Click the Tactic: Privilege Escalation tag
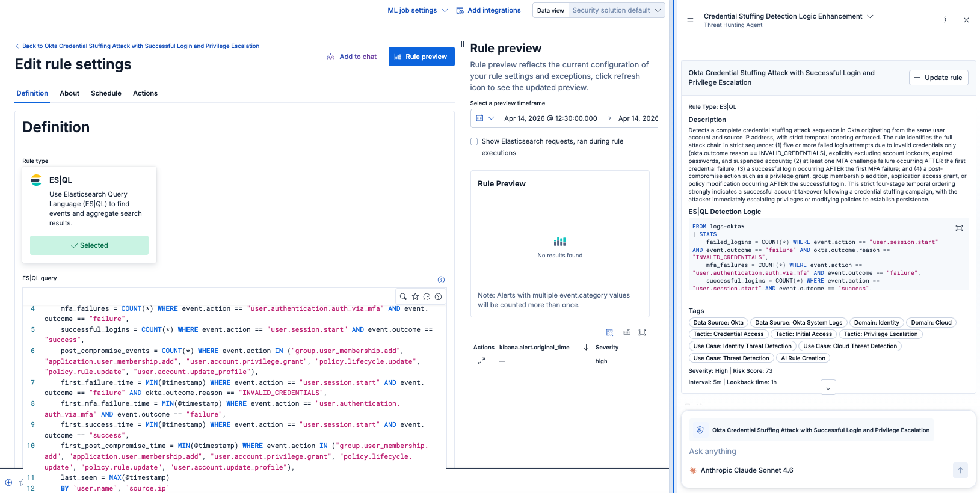980x493 pixels. coord(881,334)
